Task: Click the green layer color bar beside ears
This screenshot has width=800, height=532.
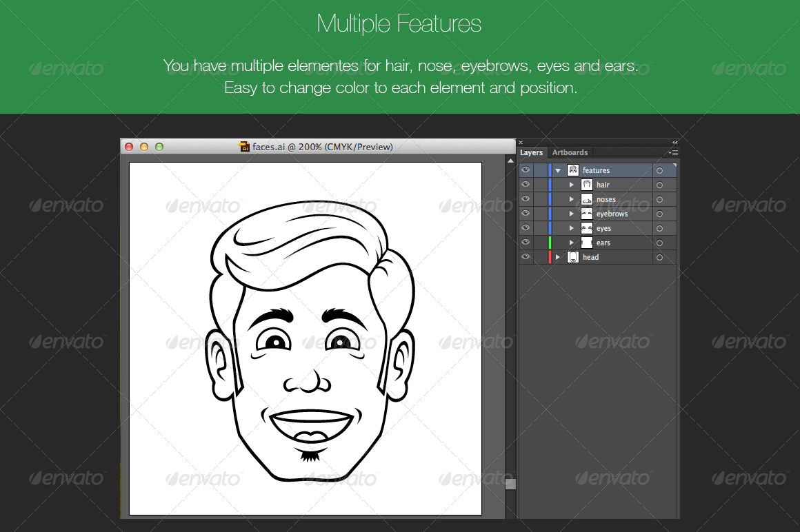Action: pos(548,242)
